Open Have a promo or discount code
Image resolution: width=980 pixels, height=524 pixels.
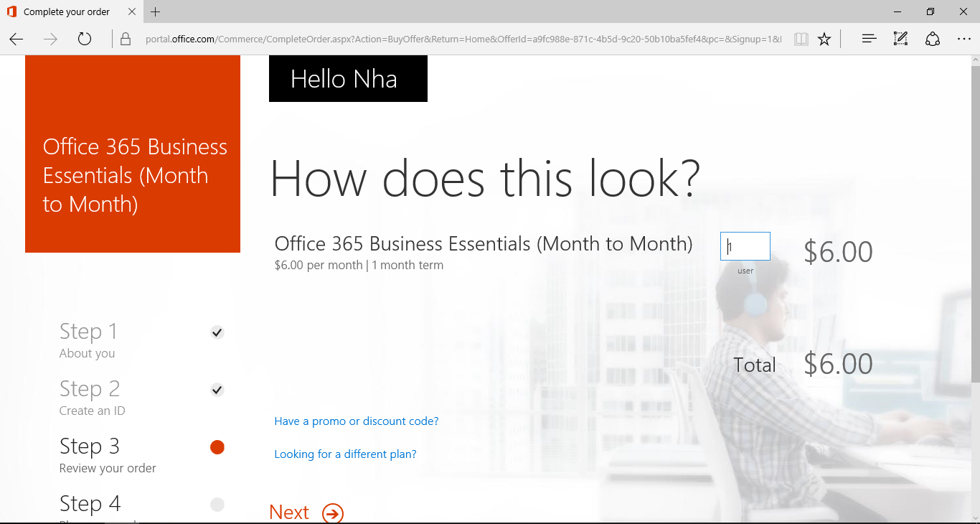[356, 421]
